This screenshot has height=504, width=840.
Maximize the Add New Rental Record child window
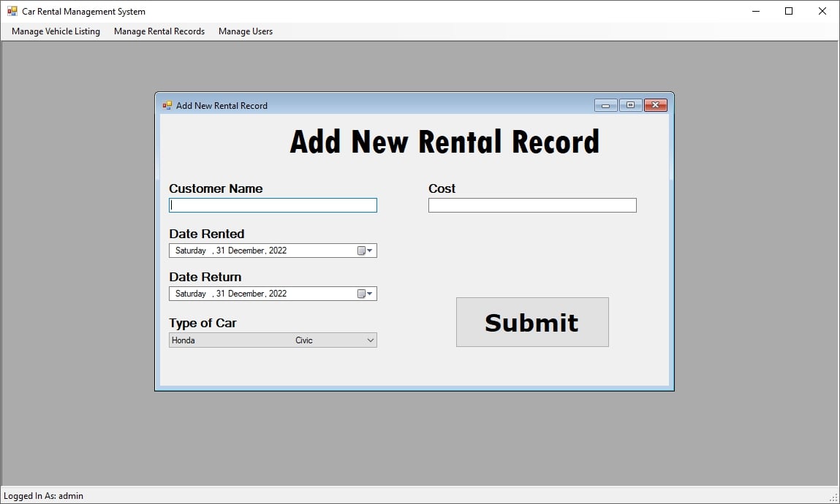pyautogui.click(x=630, y=105)
